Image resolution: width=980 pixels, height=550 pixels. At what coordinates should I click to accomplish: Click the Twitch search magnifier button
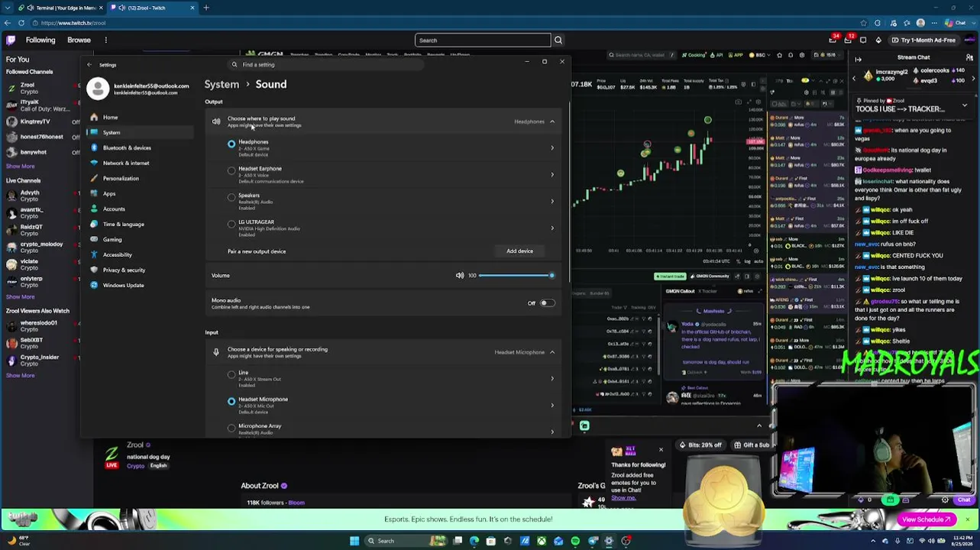(558, 40)
